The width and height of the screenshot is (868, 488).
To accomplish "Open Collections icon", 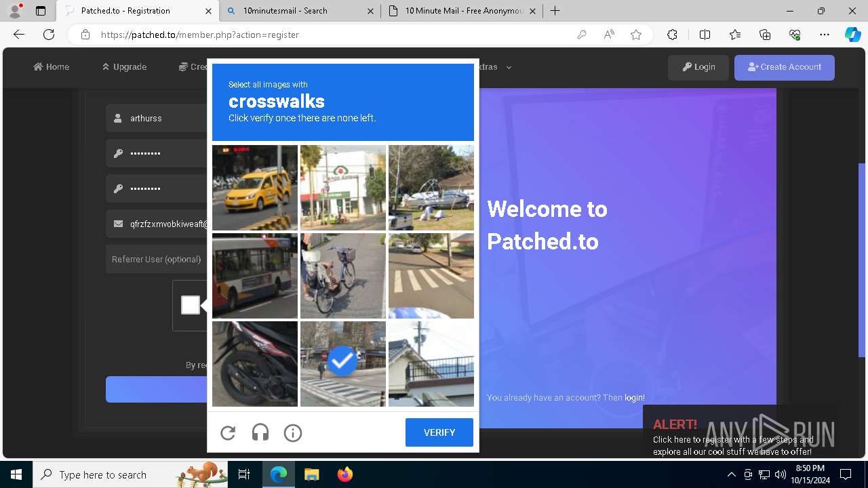I will coord(765,35).
